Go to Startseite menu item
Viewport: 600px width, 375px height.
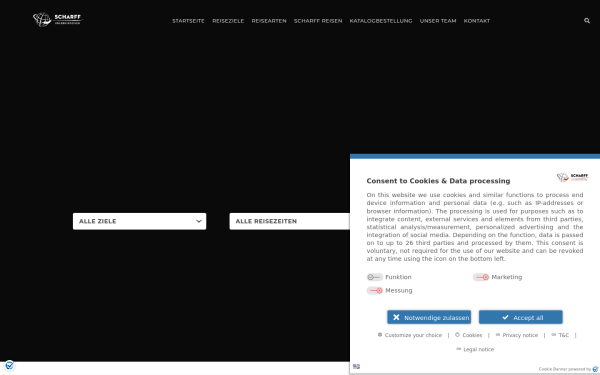point(188,21)
